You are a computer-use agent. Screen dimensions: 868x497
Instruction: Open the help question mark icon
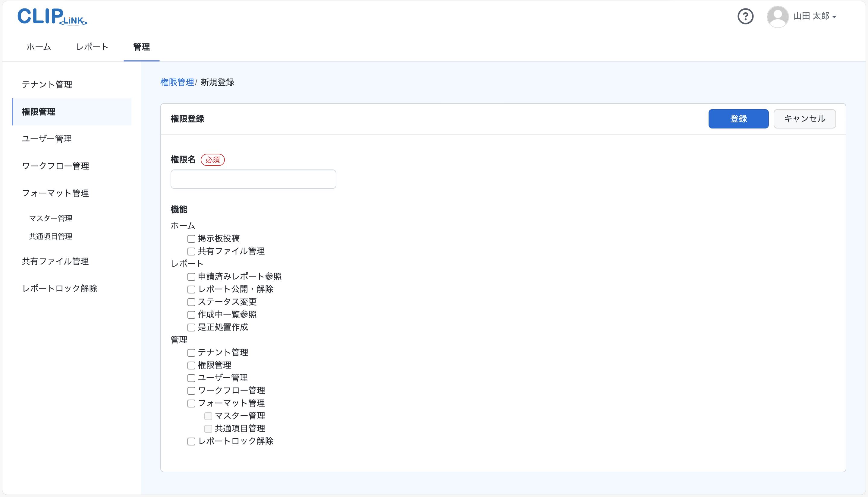[746, 16]
